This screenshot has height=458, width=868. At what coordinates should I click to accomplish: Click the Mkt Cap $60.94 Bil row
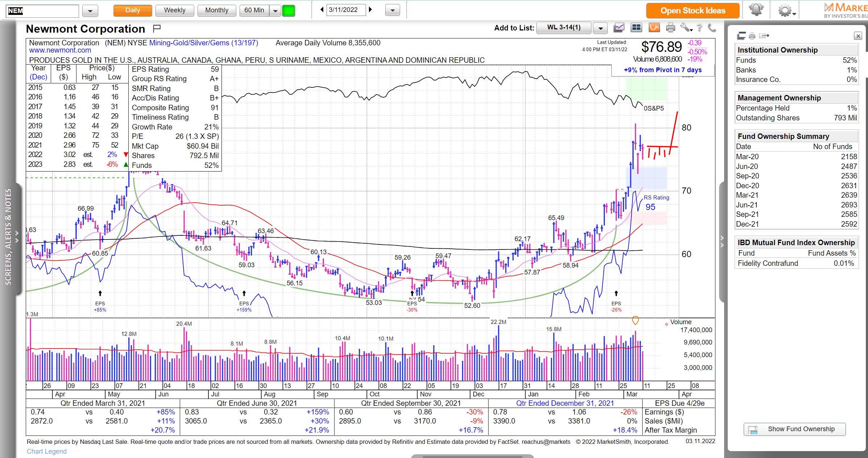click(x=175, y=146)
